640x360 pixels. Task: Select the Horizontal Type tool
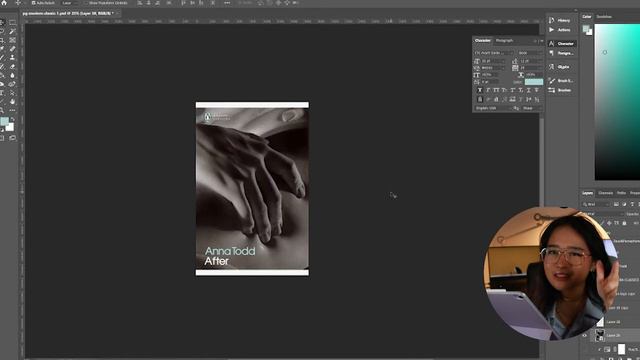2,93
